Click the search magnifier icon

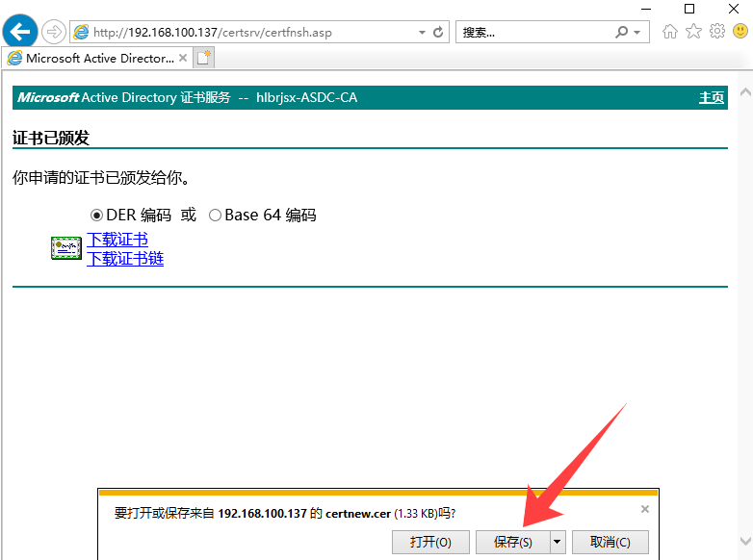(x=622, y=32)
